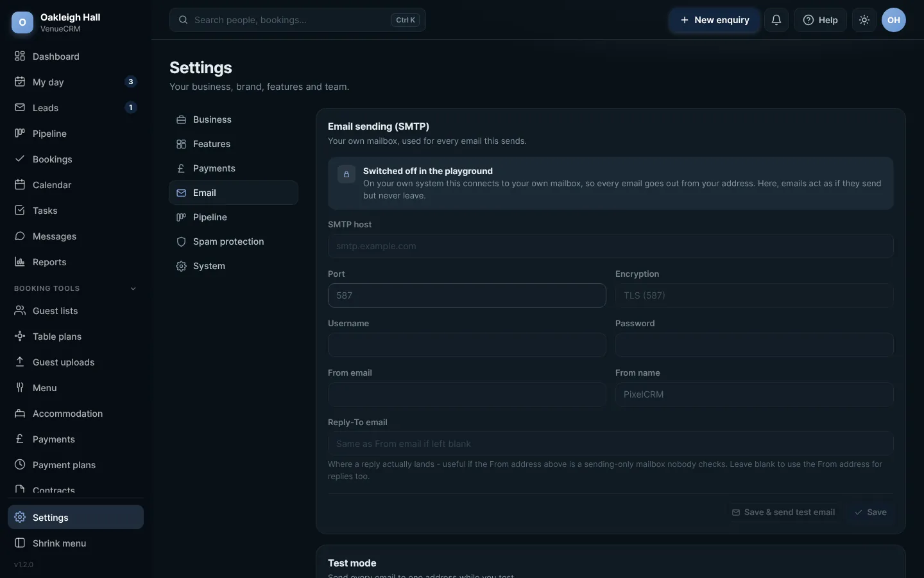The height and width of the screenshot is (578, 924).
Task: Open the OH user avatar menu
Action: point(894,20)
